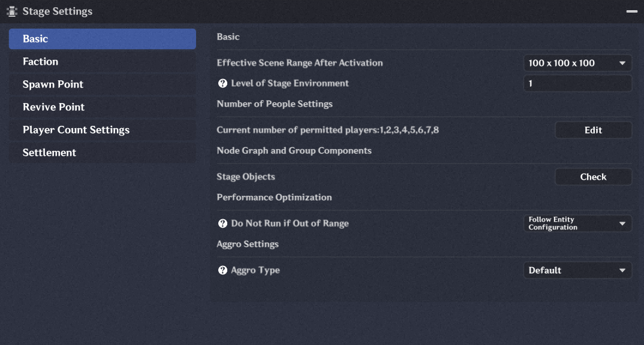Screen dimensions: 644x345
Task: Click the Stage Settings title text
Action: point(58,11)
